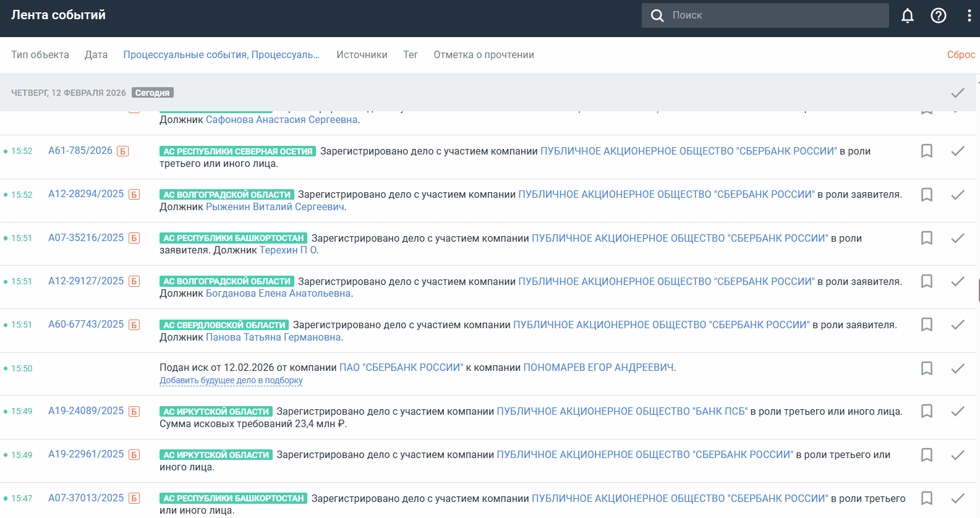Viewport: 980px width, 518px height.
Task: Open the Тег filter menu
Action: pyautogui.click(x=410, y=55)
